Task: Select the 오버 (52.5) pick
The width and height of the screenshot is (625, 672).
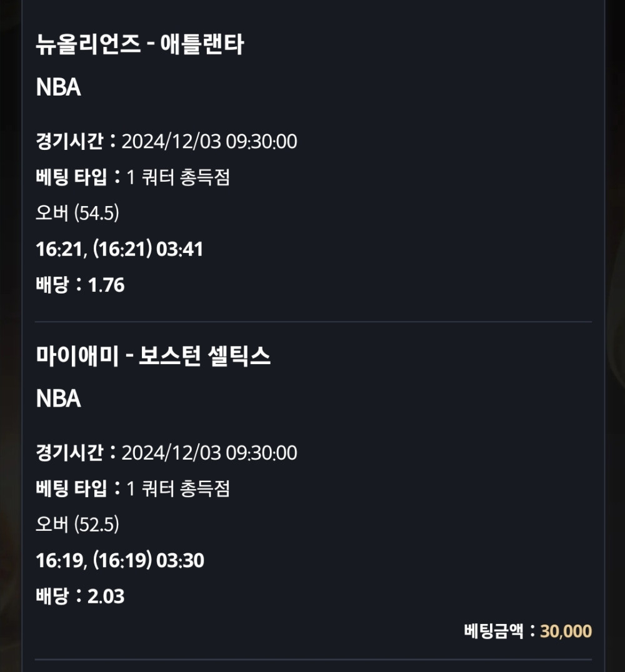Action: click(x=77, y=525)
